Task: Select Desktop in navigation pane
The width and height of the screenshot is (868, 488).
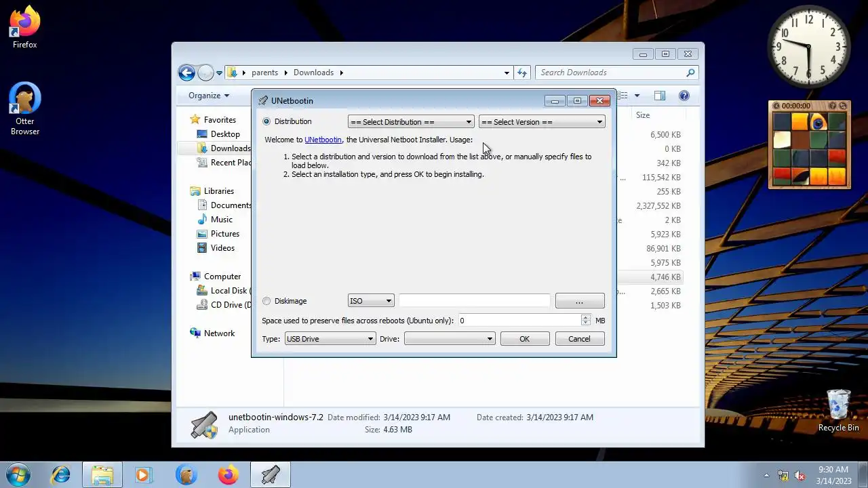Action: coord(225,134)
